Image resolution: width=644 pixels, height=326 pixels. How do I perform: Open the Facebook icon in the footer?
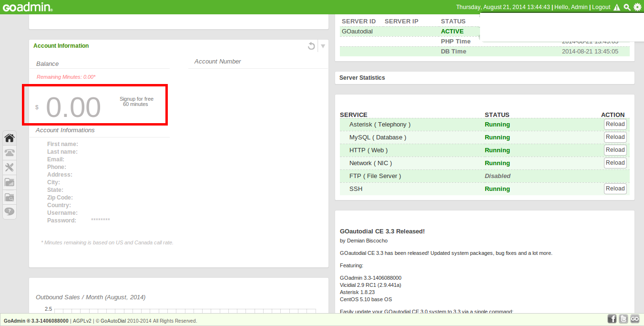click(612, 319)
